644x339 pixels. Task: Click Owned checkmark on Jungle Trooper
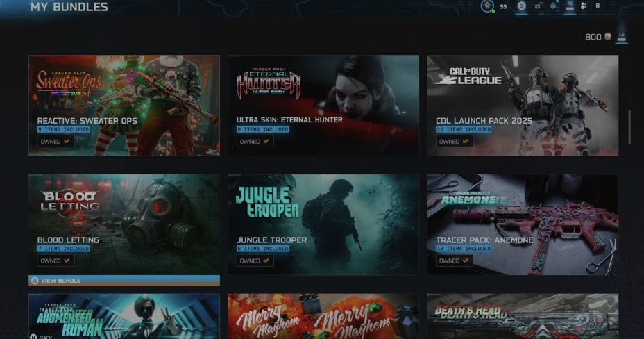point(266,261)
